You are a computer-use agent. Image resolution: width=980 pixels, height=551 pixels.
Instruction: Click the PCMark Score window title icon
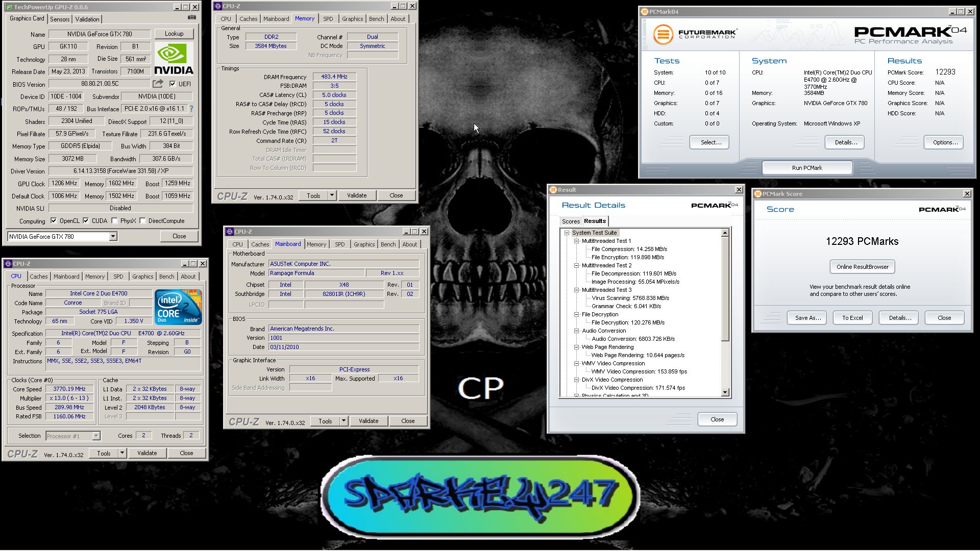click(x=758, y=194)
